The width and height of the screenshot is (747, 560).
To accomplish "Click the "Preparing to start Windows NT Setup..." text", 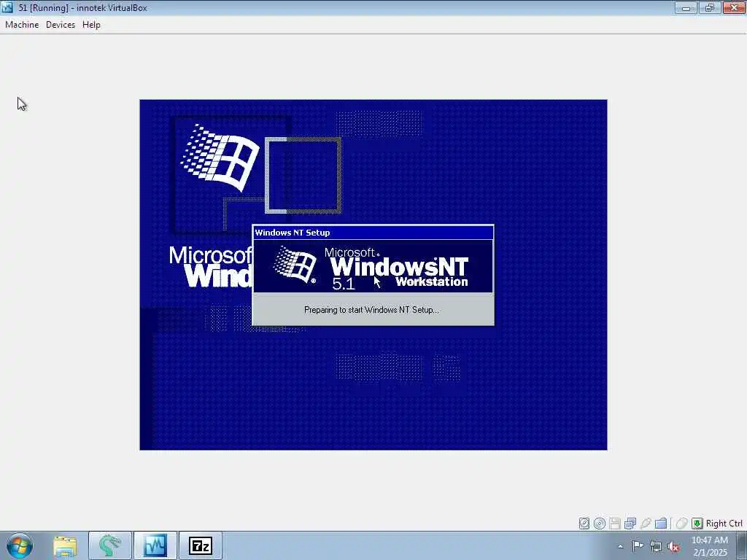I will click(x=371, y=310).
